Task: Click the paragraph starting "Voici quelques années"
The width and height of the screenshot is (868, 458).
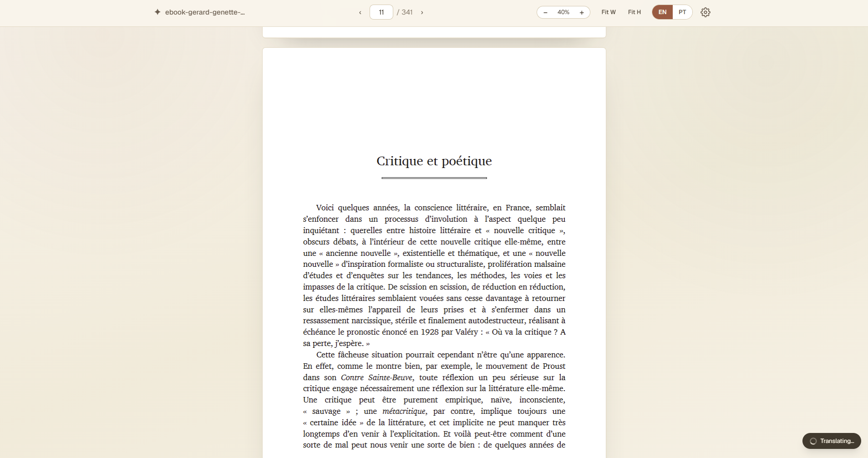Action: [434, 275]
